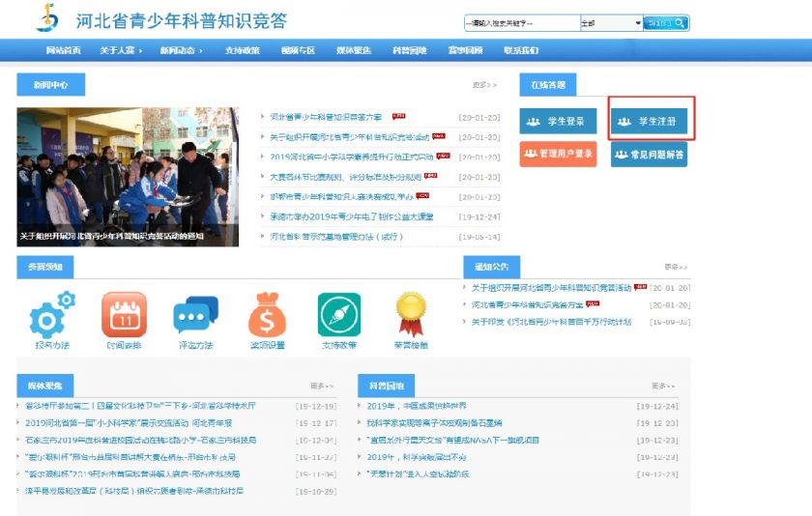Click the news photo of students

(128, 177)
